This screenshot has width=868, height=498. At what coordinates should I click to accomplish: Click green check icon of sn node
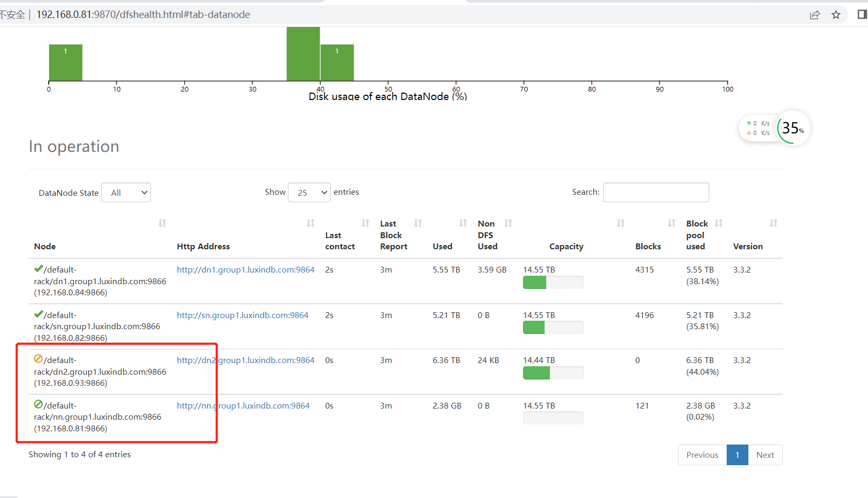point(38,314)
